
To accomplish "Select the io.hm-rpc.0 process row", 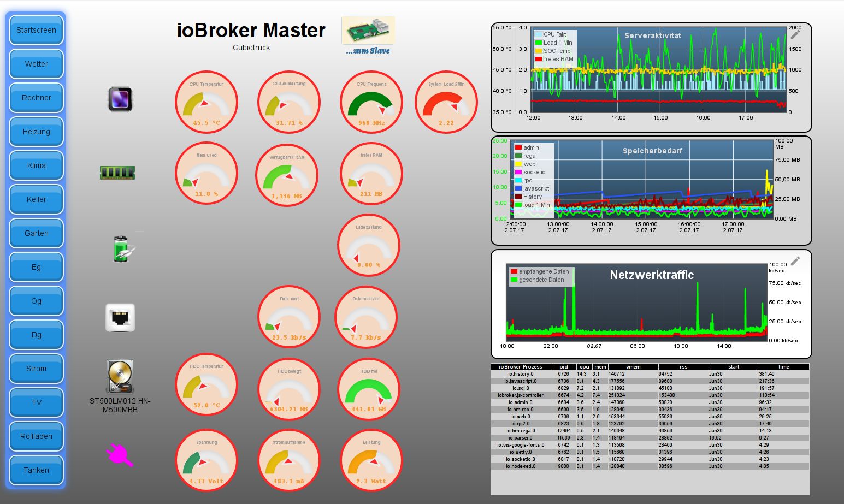I will point(650,410).
